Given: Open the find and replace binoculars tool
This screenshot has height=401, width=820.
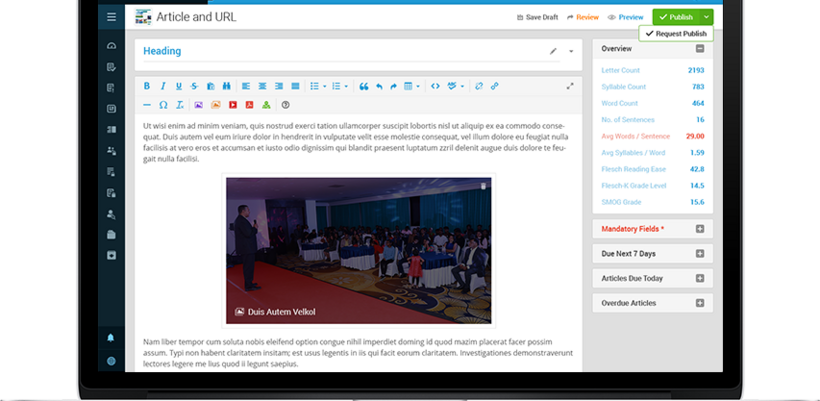Looking at the screenshot, I should 227,86.
